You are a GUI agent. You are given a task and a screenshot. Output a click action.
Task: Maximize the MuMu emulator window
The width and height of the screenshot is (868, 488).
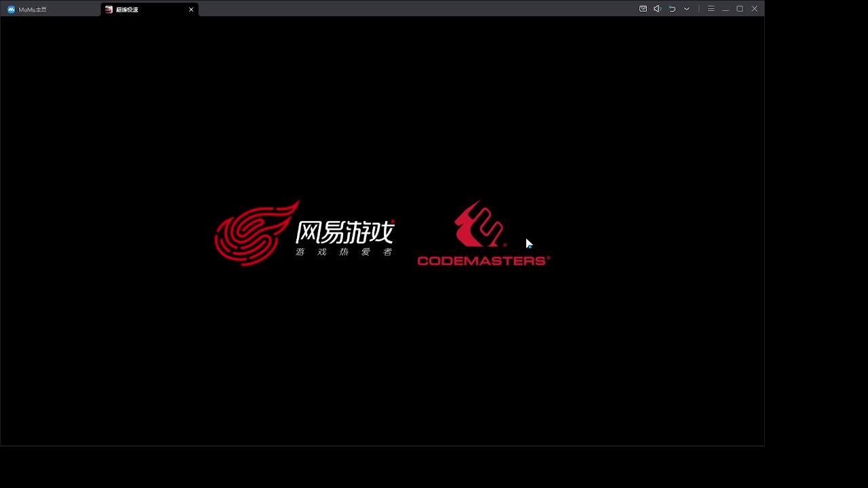(740, 9)
